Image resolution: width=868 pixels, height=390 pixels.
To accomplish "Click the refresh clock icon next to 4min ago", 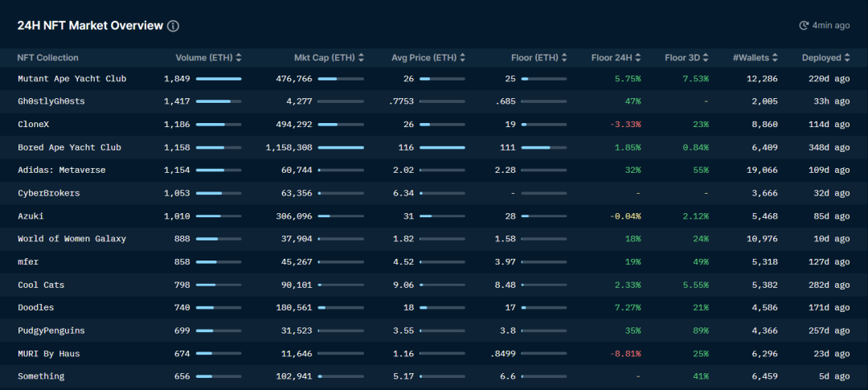I will [x=804, y=26].
